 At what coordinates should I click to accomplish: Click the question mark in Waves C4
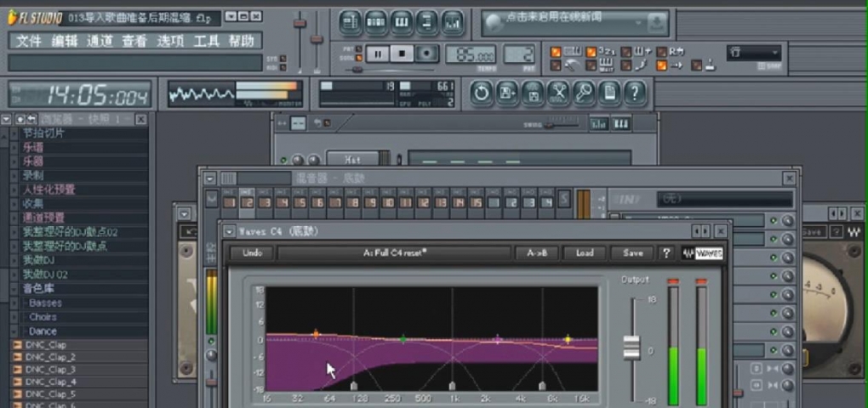[x=666, y=253]
